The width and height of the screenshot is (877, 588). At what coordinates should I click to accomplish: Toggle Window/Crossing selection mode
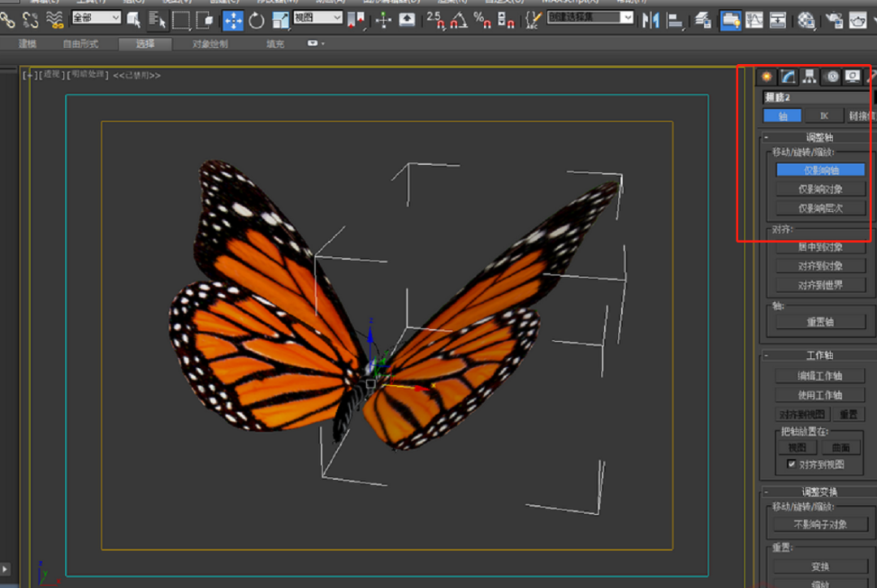coord(205,20)
